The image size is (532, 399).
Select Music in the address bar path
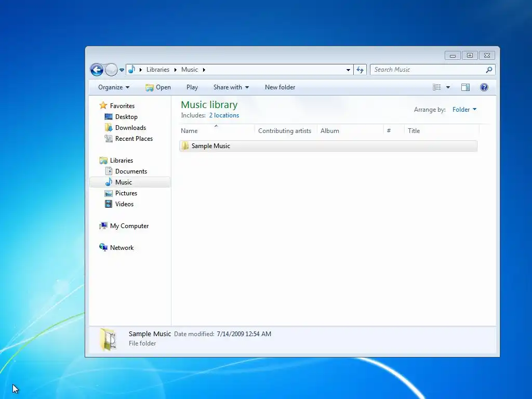189,70
